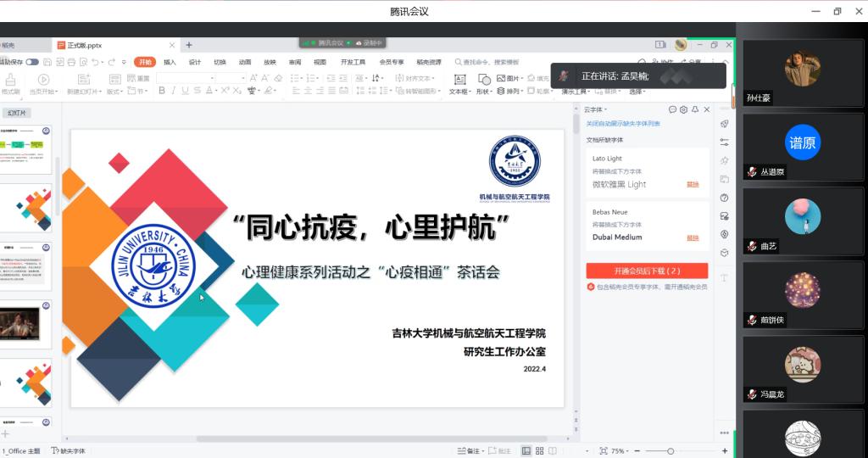Open the 75% zoom level dropdown
The image size is (868, 458).
[620, 450]
